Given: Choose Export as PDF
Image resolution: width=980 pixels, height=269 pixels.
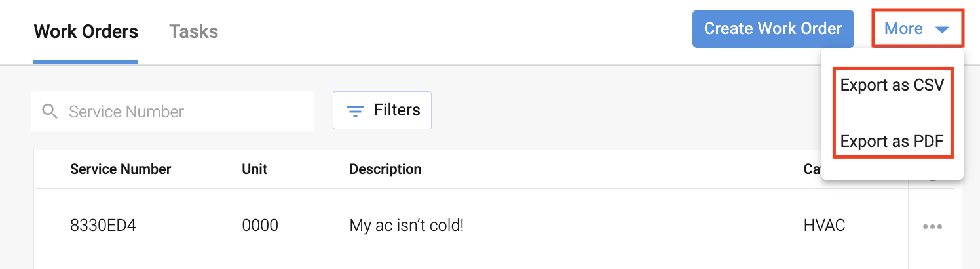Looking at the screenshot, I should [892, 141].
